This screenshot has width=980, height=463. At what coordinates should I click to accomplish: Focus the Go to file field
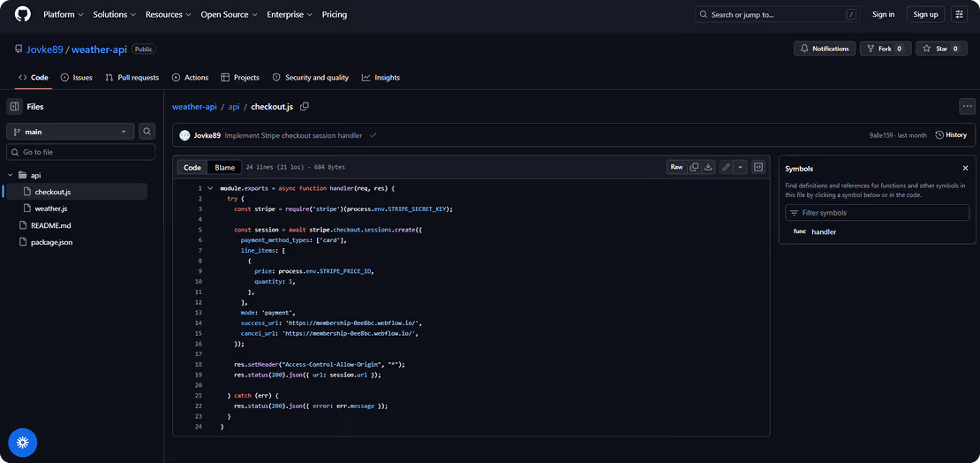[80, 152]
